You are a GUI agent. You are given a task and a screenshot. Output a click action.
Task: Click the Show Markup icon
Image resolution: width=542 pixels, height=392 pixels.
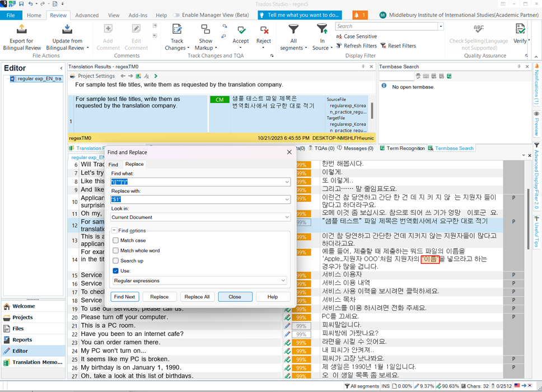pos(205,30)
